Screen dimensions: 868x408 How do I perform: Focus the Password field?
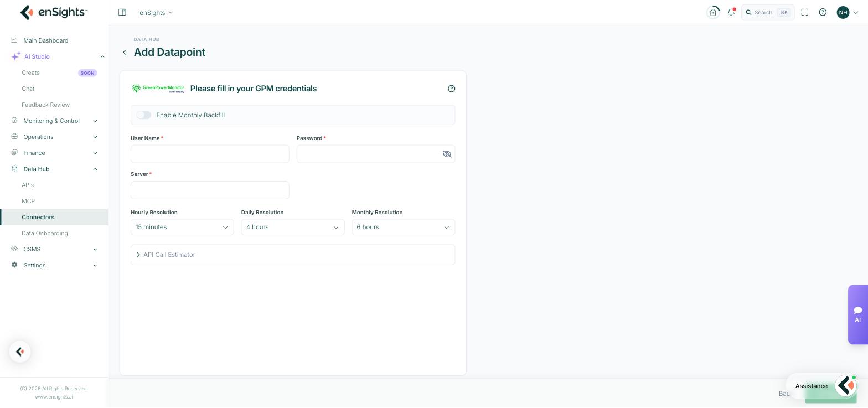376,154
